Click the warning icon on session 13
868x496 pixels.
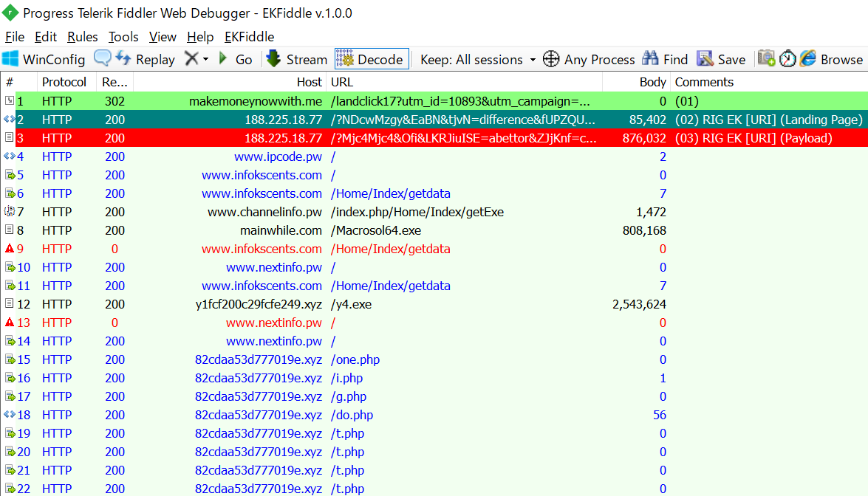10,322
